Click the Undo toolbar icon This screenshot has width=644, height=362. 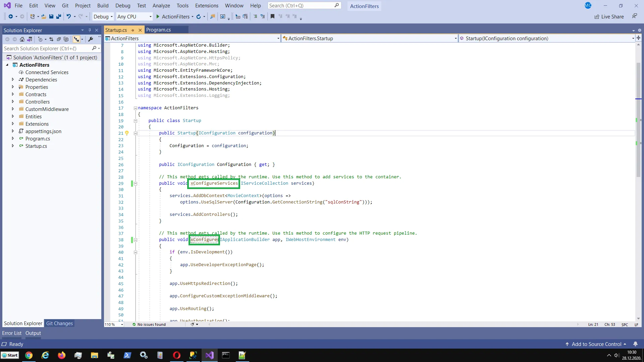click(x=68, y=16)
